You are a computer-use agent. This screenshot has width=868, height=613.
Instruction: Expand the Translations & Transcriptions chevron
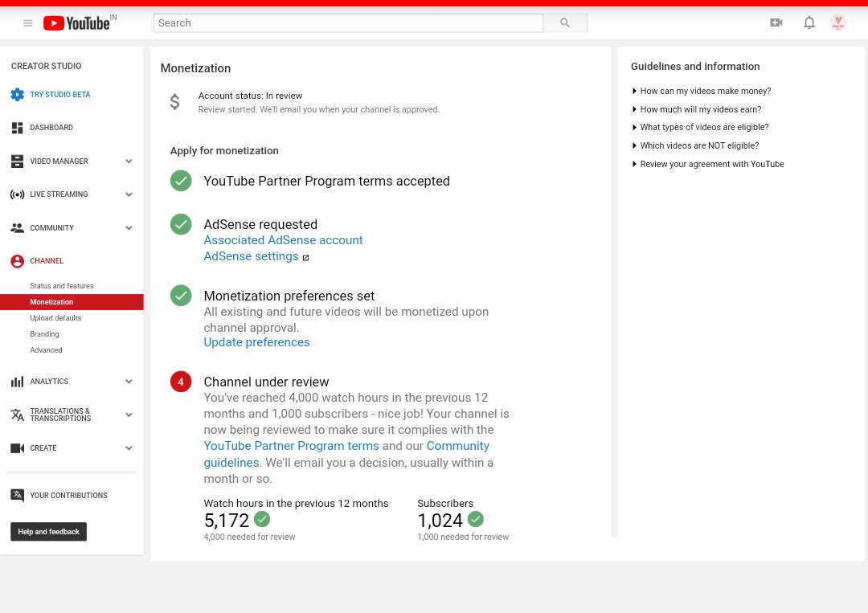coord(129,415)
